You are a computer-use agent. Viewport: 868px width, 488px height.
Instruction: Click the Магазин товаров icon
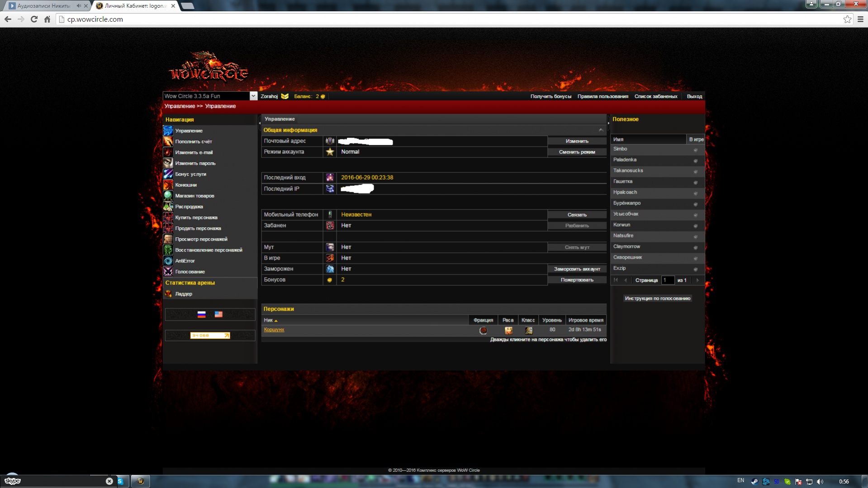coord(168,196)
